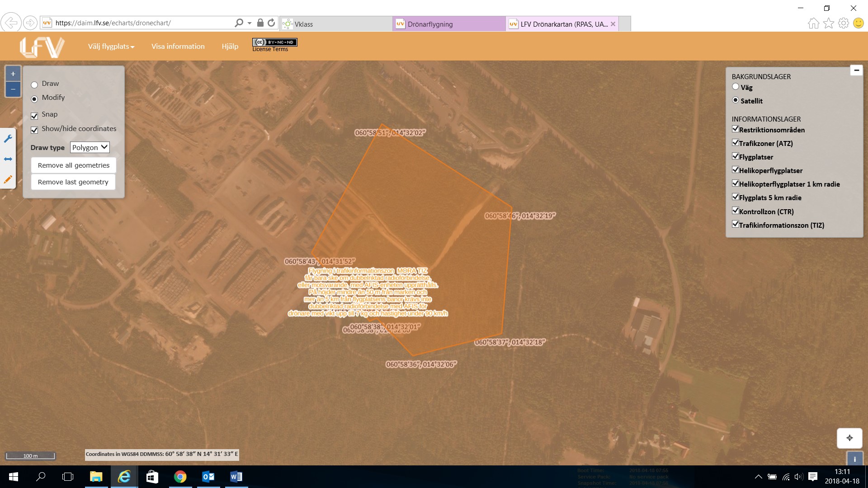Expand address bar dropdown arrow
Viewport: 868px width, 488px height.
click(x=250, y=23)
